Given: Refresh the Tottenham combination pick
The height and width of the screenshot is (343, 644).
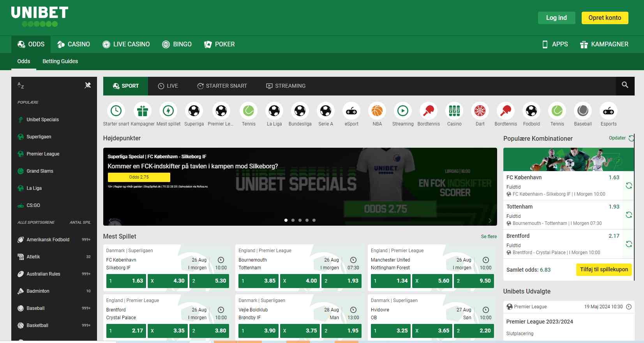Looking at the screenshot, I should pos(629,215).
